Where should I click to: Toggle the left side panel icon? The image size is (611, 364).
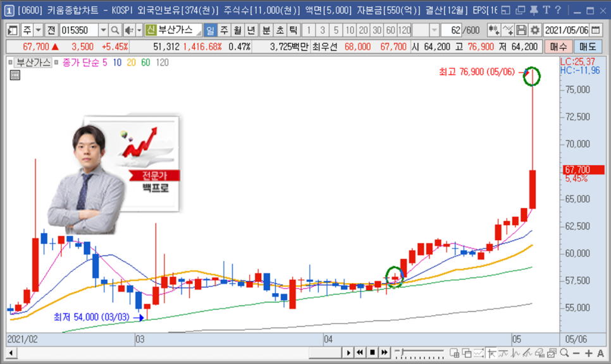(13, 30)
